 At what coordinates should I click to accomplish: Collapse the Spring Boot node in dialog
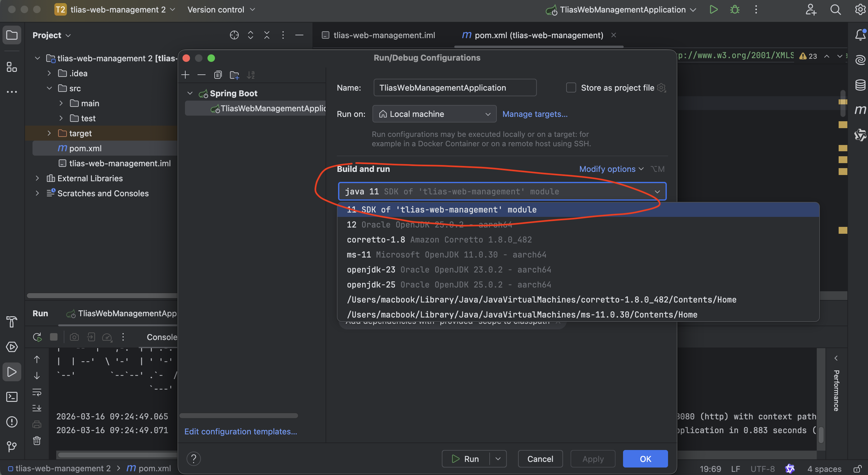point(190,93)
